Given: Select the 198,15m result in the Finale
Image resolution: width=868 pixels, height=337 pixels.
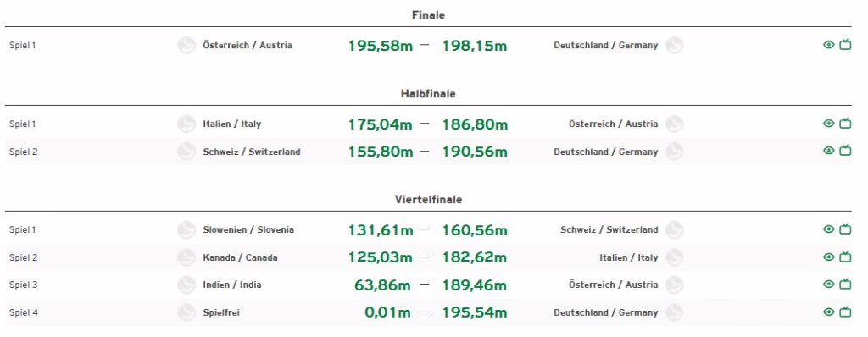Looking at the screenshot, I should tap(475, 46).
